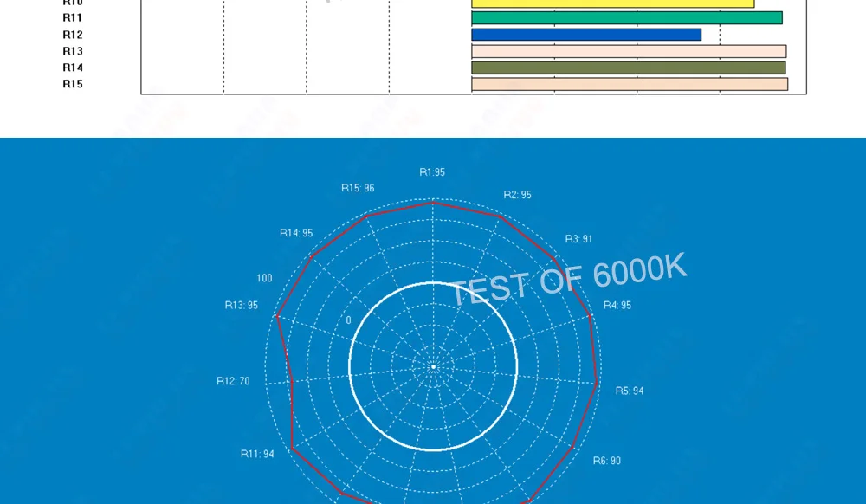This screenshot has width=866, height=504.
Task: Click the "R5: 94" radar label
Action: (630, 391)
